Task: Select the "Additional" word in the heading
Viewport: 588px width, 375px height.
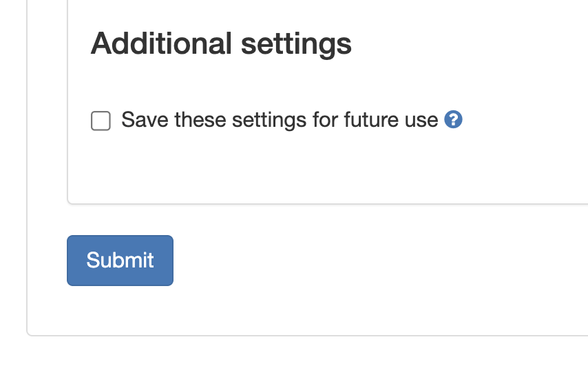Action: point(161,43)
